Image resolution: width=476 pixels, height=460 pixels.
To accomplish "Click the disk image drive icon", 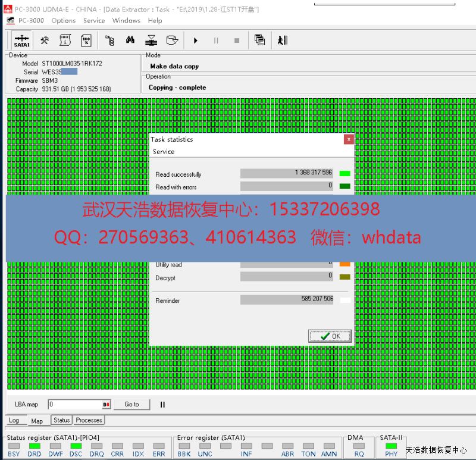I will 172,40.
